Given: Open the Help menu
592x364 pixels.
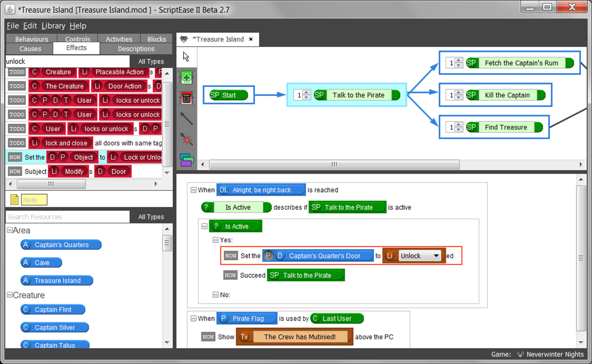Looking at the screenshot, I should 78,26.
